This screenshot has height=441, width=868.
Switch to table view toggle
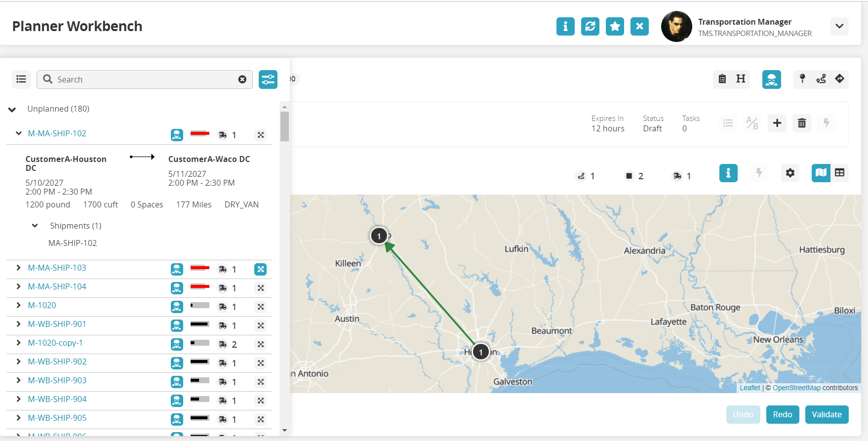pos(839,173)
